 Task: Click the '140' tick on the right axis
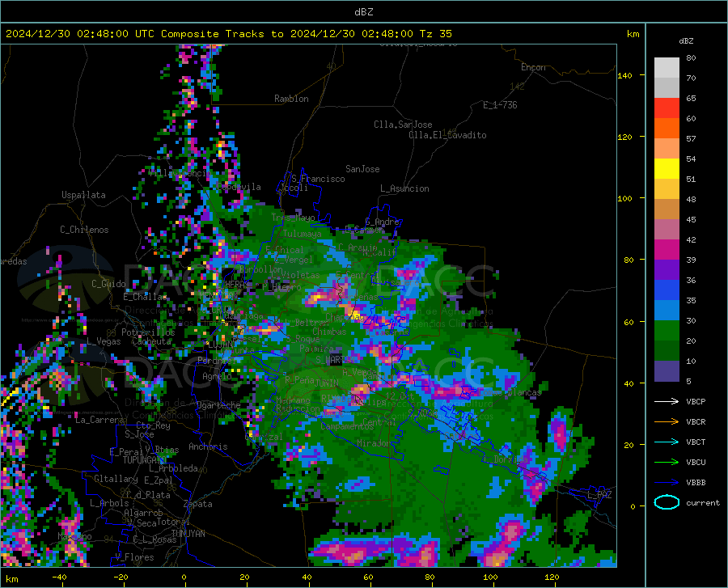[x=625, y=75]
